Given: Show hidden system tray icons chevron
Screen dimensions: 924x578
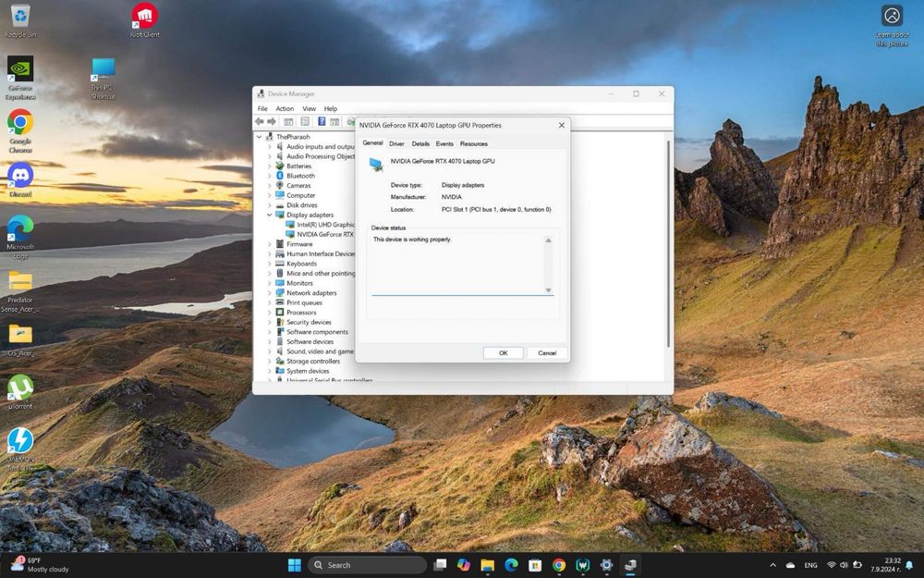Looking at the screenshot, I should (772, 565).
